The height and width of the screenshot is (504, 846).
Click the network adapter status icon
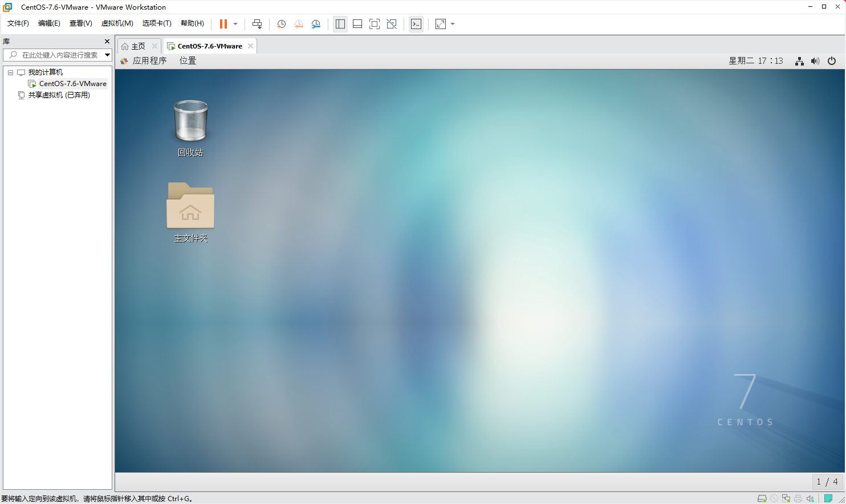coord(786,498)
